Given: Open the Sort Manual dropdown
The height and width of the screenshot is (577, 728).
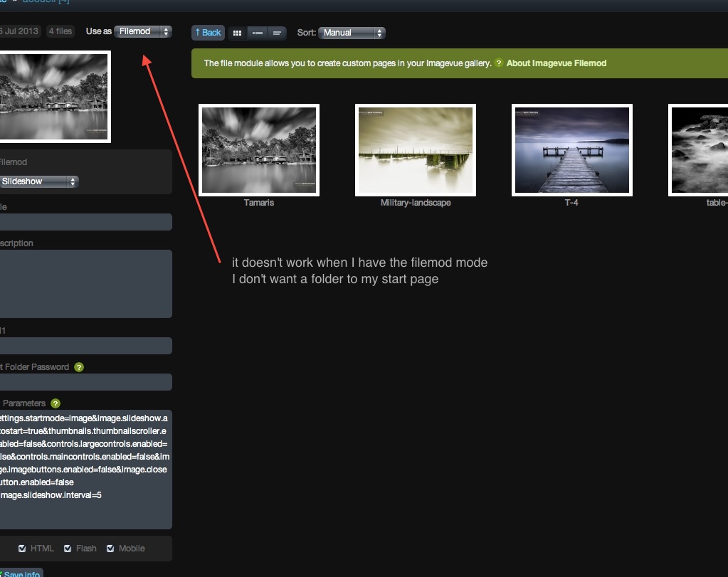Looking at the screenshot, I should [x=352, y=33].
